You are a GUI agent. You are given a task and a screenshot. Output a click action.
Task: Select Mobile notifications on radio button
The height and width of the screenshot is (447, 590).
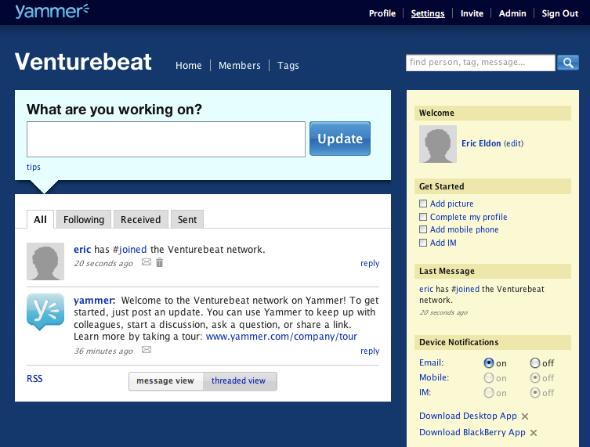point(489,378)
